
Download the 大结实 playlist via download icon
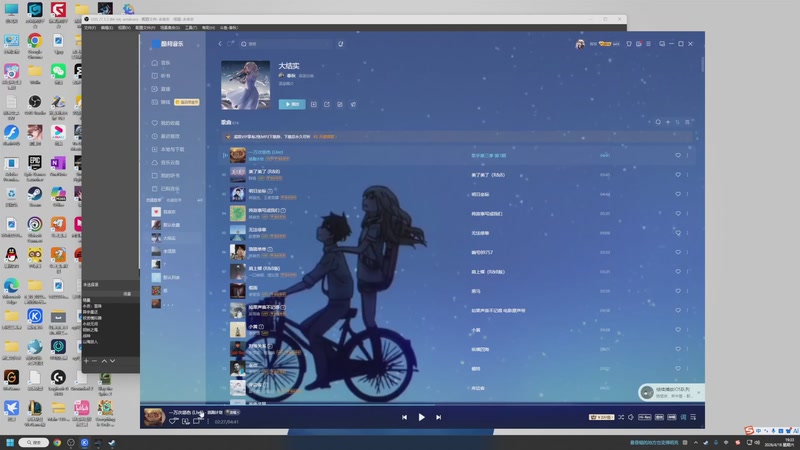[x=313, y=104]
